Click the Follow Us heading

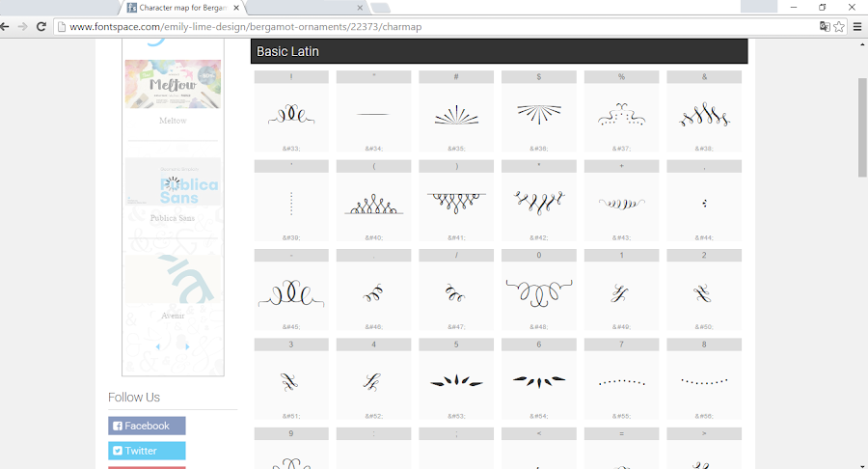point(134,397)
